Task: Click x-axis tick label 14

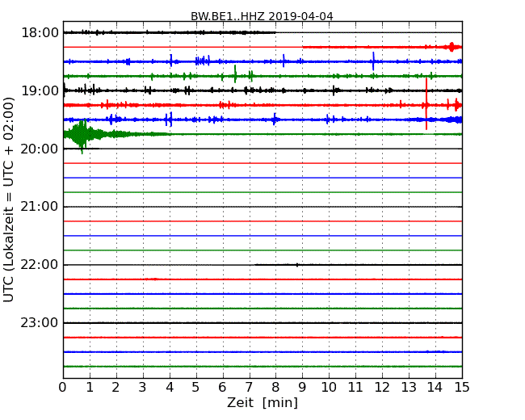Action: [435, 387]
